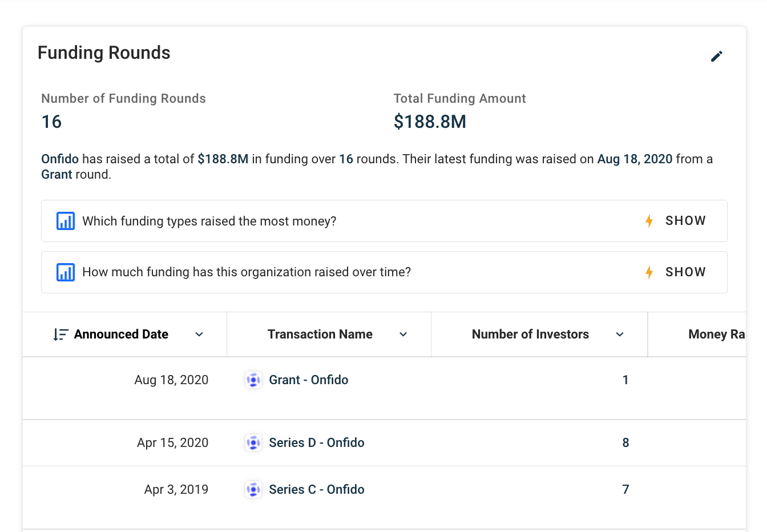Image resolution: width=767 pixels, height=532 pixels.
Task: Click the Funding Rounds section heading
Action: (x=104, y=53)
